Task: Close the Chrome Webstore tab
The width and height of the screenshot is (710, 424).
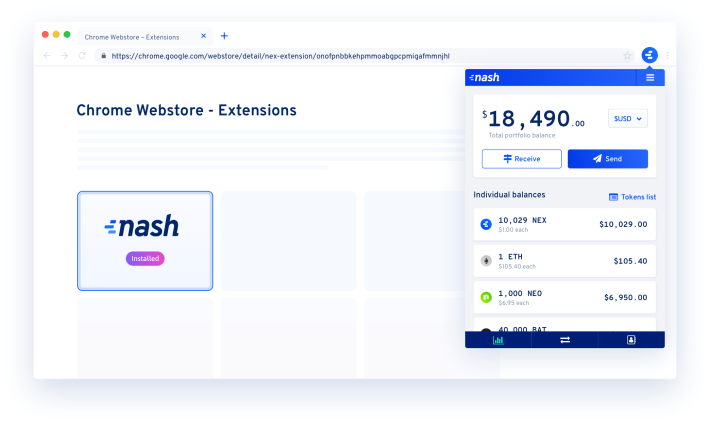Action: click(x=203, y=36)
